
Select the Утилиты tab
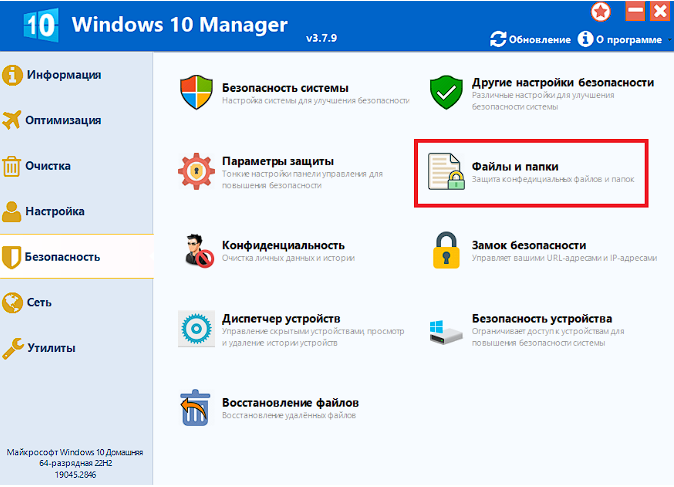coord(77,348)
